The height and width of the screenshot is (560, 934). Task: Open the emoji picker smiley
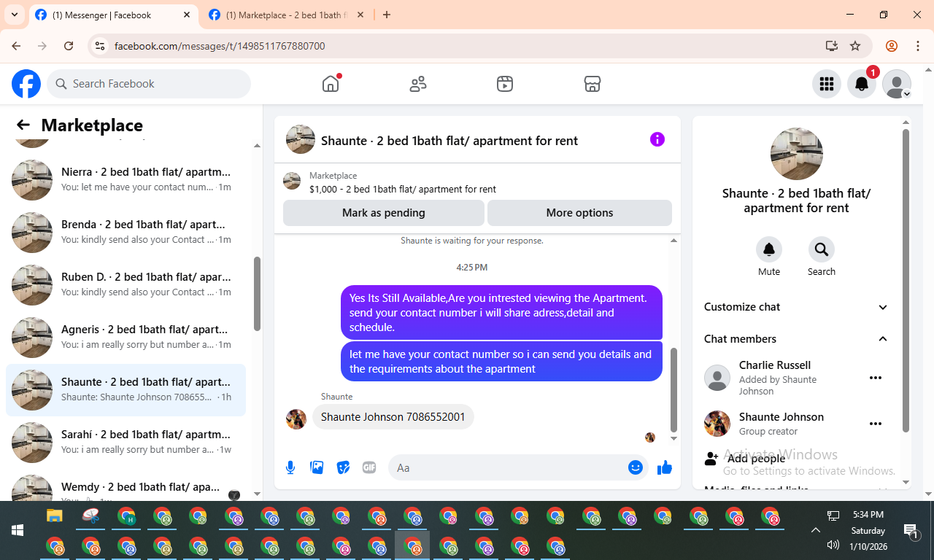coord(636,467)
